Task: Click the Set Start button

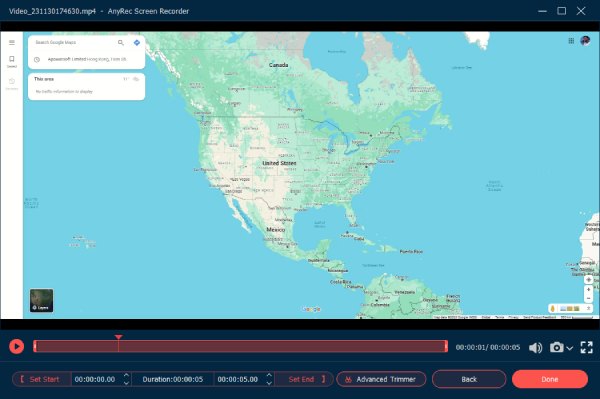Action: point(41,379)
